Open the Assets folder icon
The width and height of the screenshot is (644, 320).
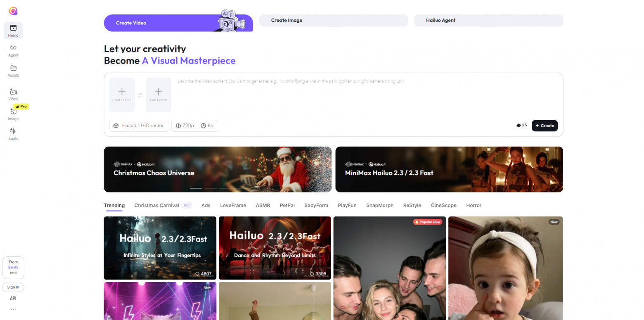click(x=13, y=68)
